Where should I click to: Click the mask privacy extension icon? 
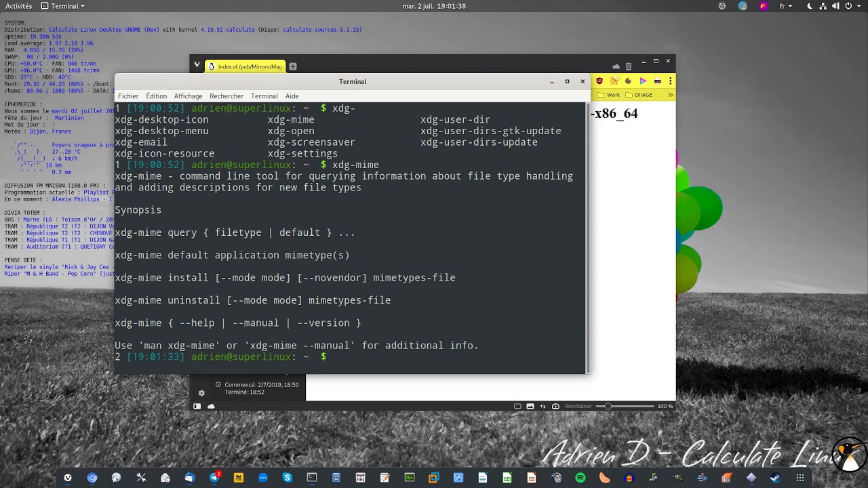click(657, 81)
